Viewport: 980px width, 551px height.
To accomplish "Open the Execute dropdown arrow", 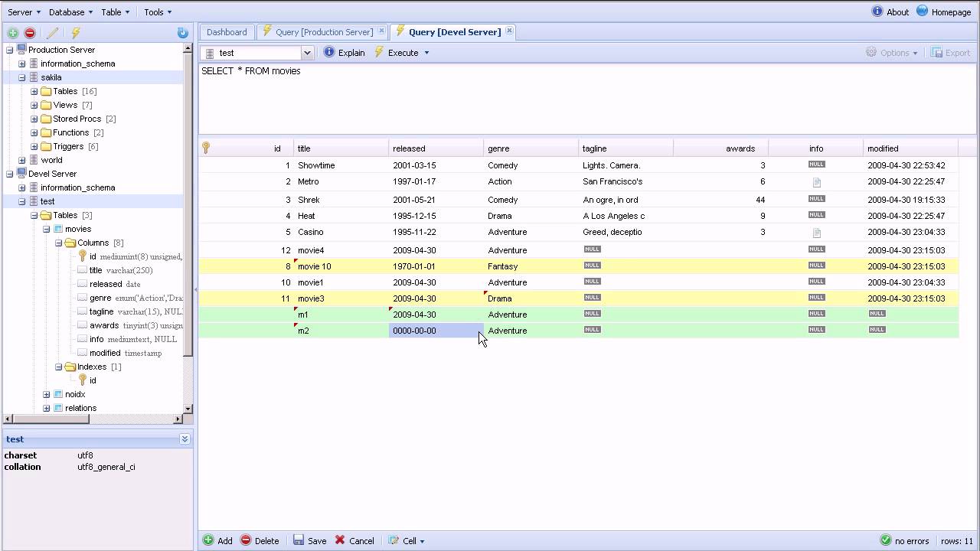I will click(x=426, y=53).
